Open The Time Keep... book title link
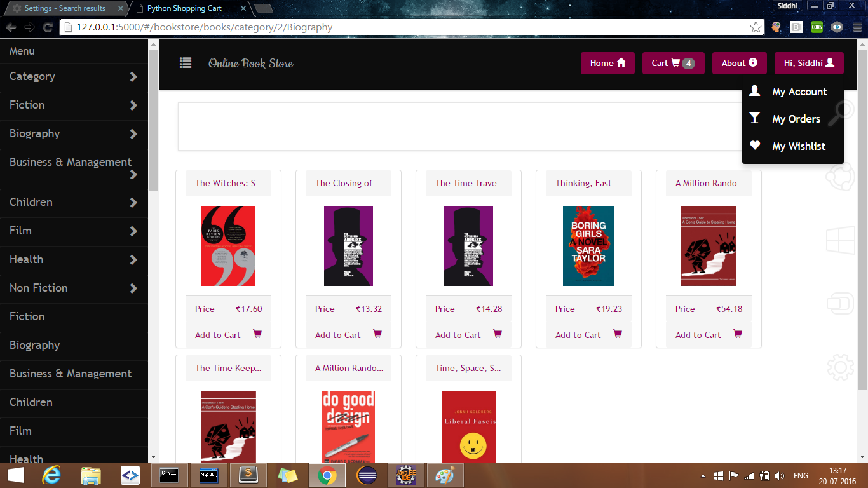The image size is (868, 488). 228,368
